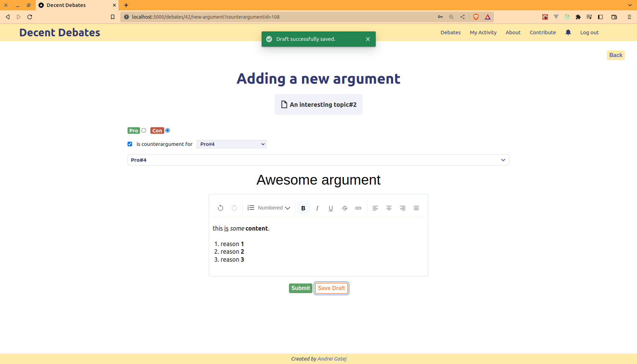Go to the Debates nav item
Viewport: 637px width, 364px height.
click(450, 32)
